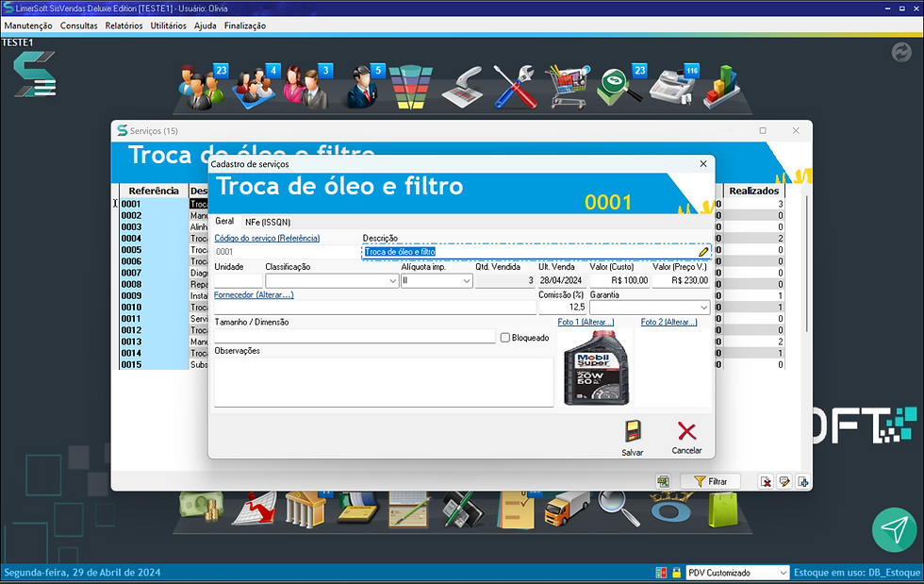924x584 pixels.
Task: Click the Valor (Custo) field R$ 100,00
Action: click(x=620, y=281)
